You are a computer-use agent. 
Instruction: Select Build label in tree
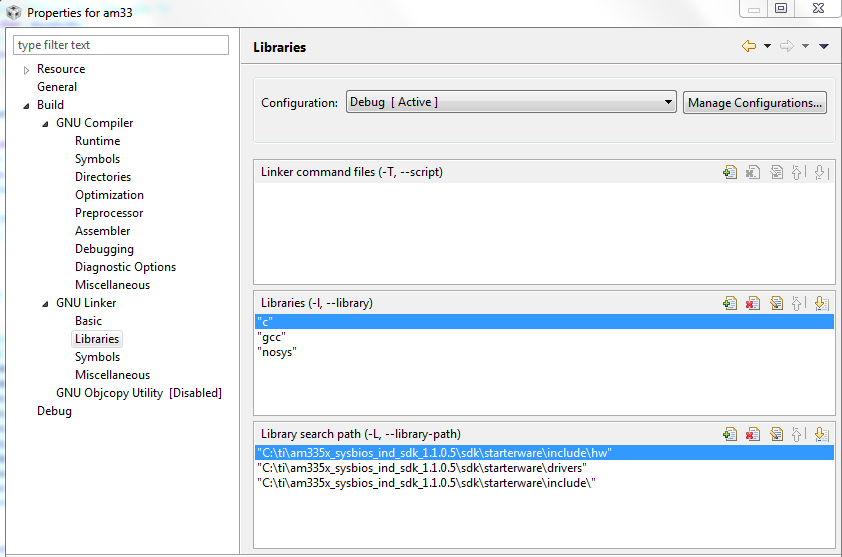click(50, 105)
